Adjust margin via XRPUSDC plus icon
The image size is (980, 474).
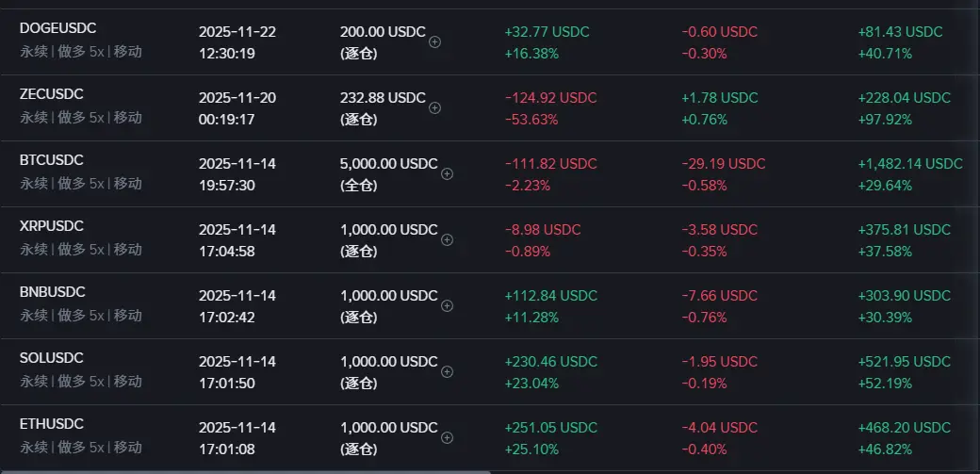(x=448, y=239)
